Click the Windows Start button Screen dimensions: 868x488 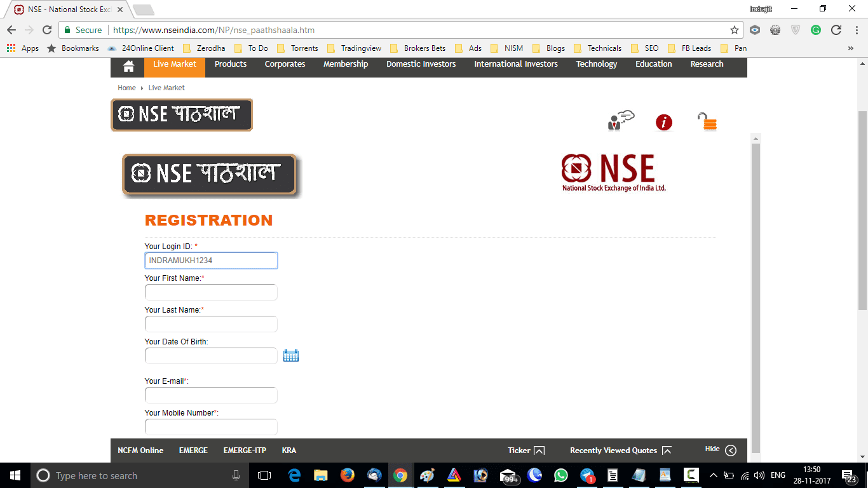point(15,475)
